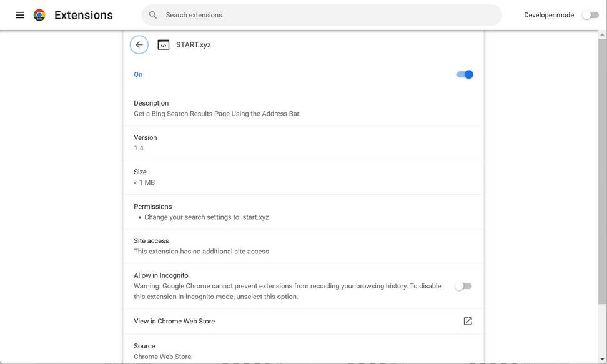
Task: Click the Version heading
Action: (146, 137)
